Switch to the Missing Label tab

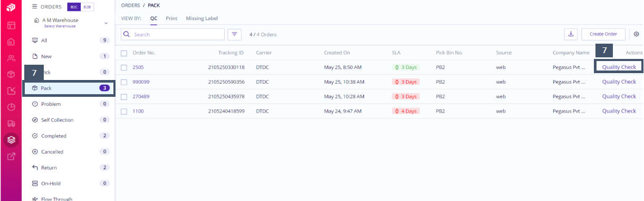point(202,18)
